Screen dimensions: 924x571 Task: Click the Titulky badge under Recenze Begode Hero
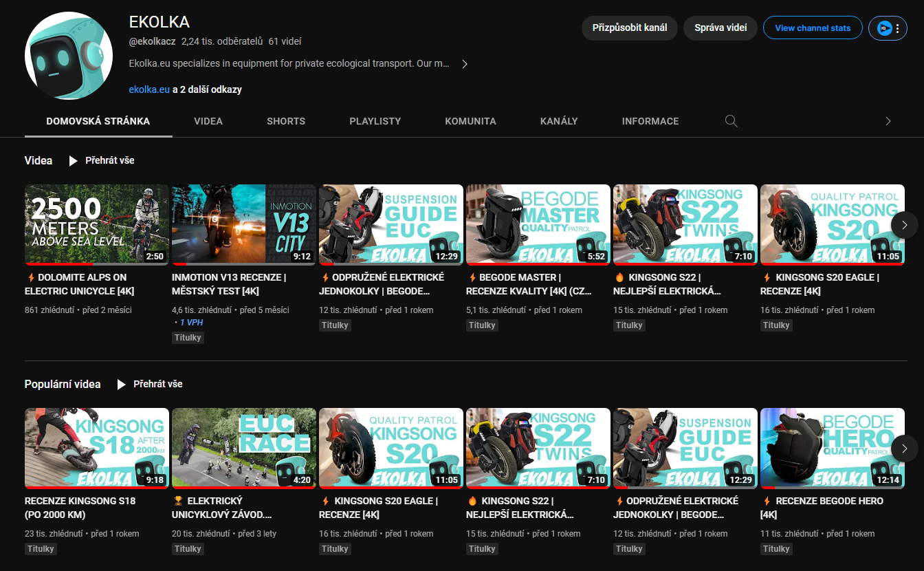[x=776, y=549]
